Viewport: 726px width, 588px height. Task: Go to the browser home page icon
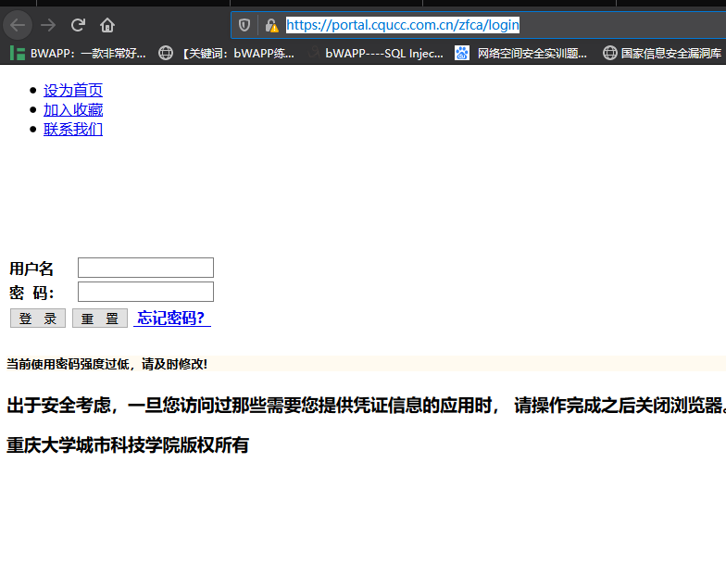(x=107, y=25)
